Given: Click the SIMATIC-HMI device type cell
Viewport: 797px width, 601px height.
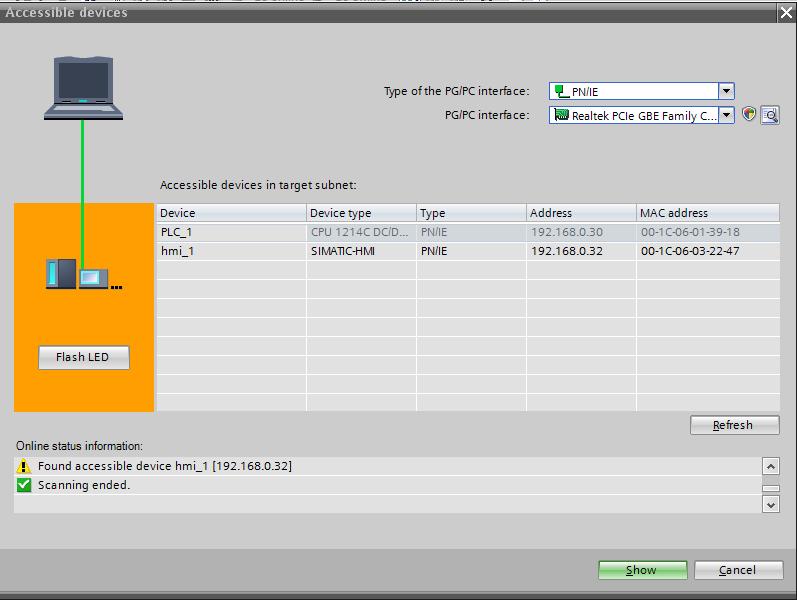Looking at the screenshot, I should 361,251.
